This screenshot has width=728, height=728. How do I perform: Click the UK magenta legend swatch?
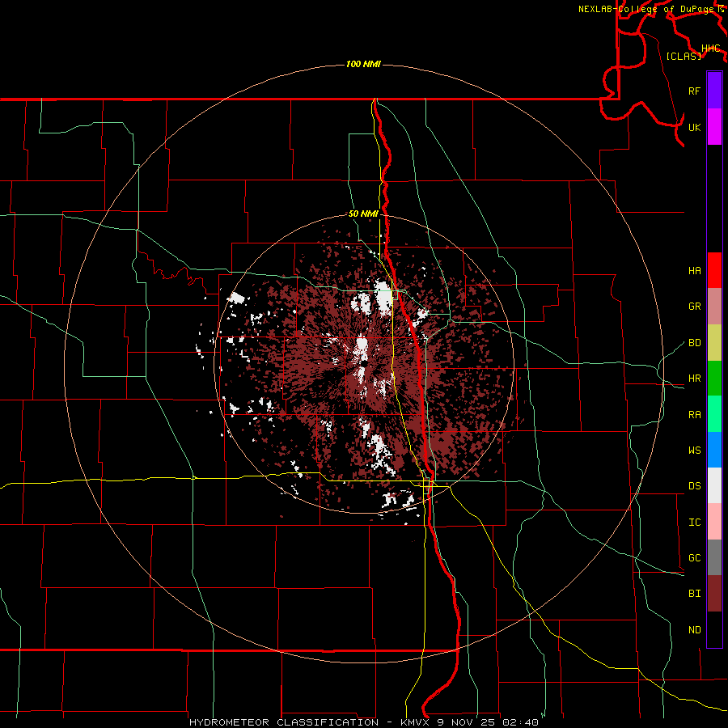click(x=714, y=127)
